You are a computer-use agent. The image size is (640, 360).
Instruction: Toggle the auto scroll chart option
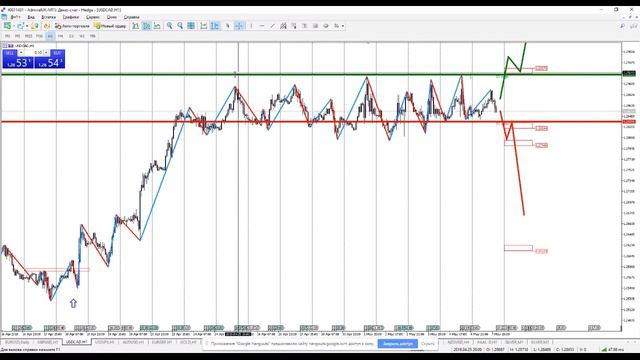click(x=203, y=26)
